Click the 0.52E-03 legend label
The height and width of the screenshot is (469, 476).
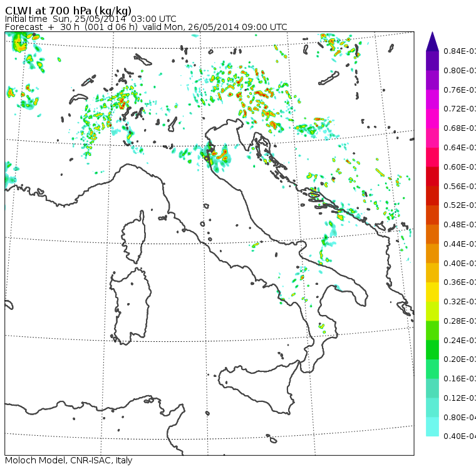(460, 205)
